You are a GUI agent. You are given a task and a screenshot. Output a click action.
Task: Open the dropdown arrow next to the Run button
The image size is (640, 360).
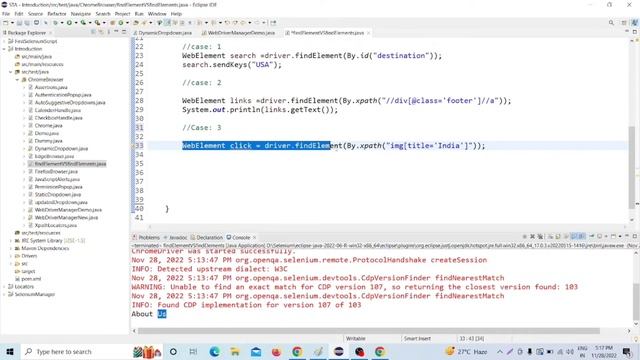(x=76, y=23)
